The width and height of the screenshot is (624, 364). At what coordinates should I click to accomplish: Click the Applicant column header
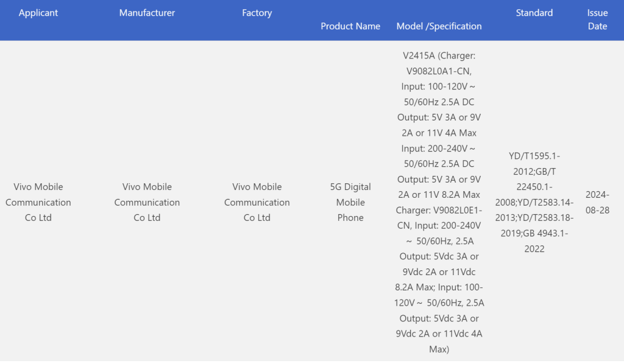(x=39, y=13)
